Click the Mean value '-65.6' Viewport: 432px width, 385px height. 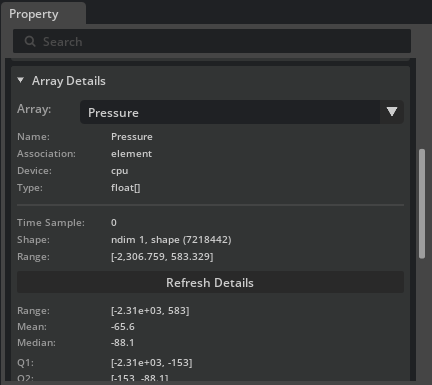pos(123,327)
